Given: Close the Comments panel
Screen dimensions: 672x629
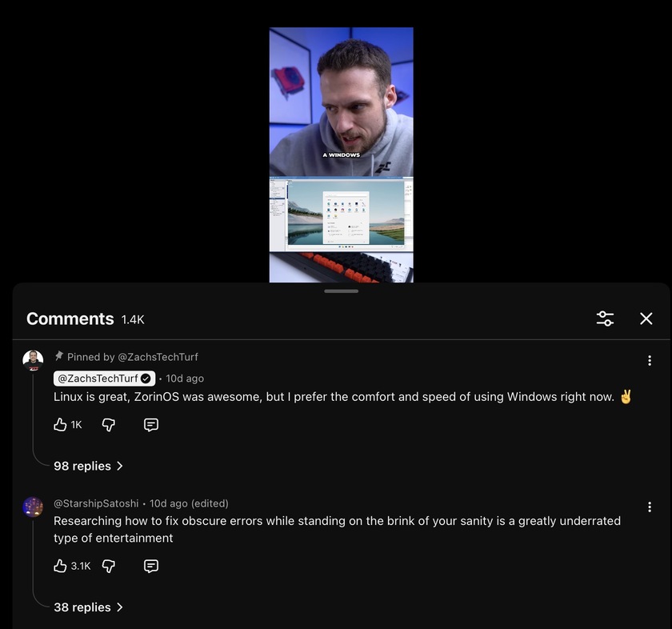Looking at the screenshot, I should (x=646, y=319).
